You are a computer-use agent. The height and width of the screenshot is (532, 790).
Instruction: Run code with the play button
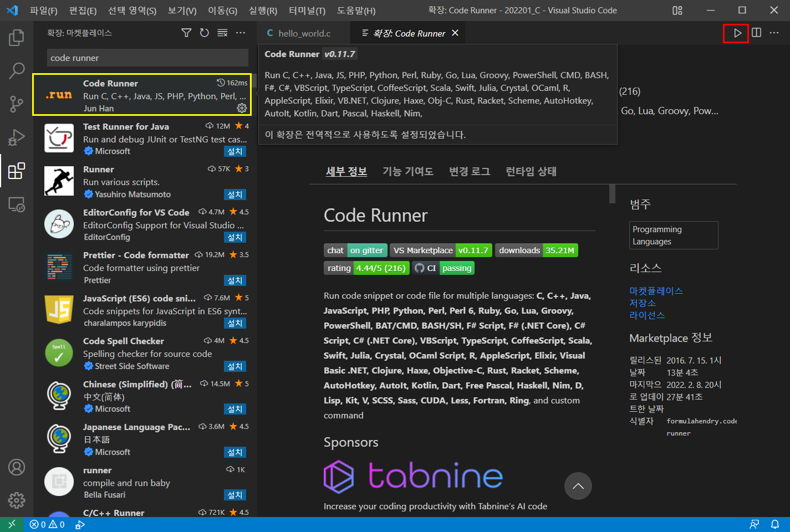click(737, 33)
